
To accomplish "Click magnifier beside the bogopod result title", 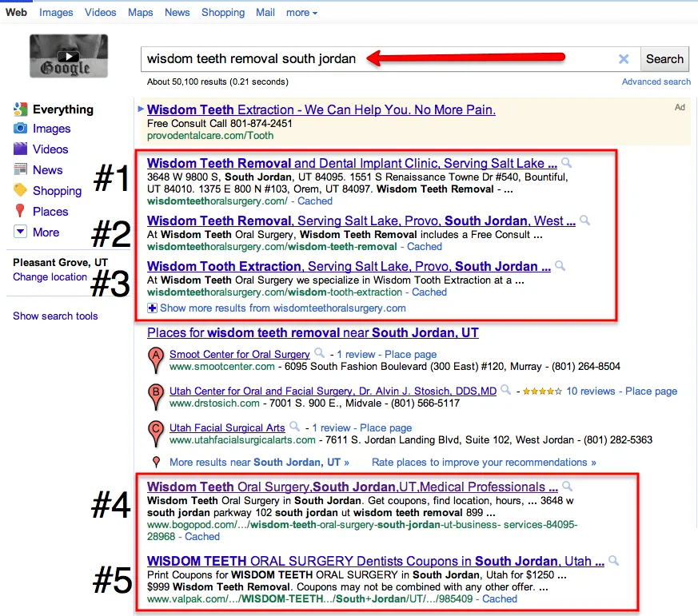I will tap(567, 486).
